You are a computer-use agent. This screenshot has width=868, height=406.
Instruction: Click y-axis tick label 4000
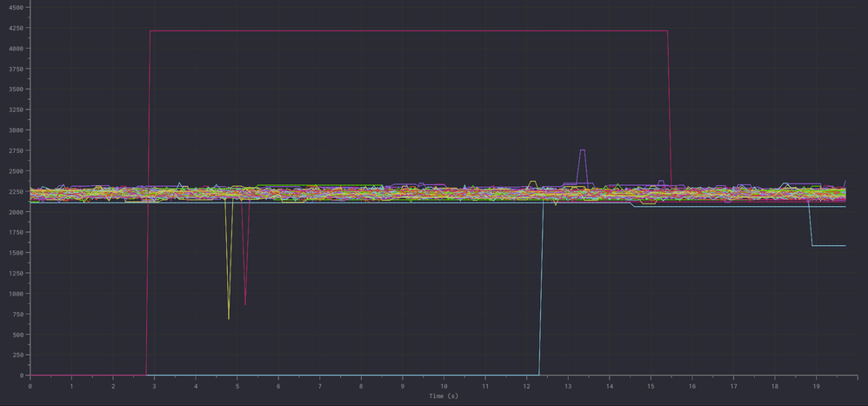tap(16, 49)
